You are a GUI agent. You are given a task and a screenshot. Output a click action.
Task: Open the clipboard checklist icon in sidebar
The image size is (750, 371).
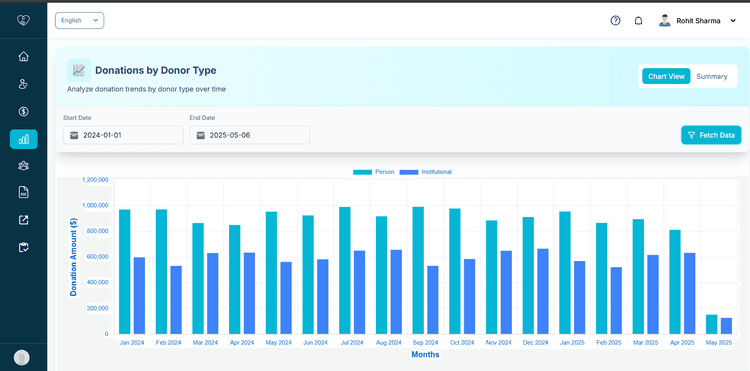point(23,247)
